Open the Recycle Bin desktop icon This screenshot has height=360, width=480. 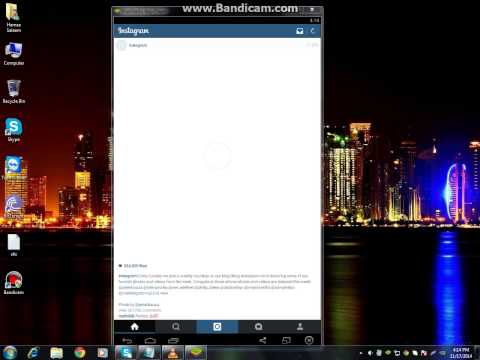[x=14, y=92]
